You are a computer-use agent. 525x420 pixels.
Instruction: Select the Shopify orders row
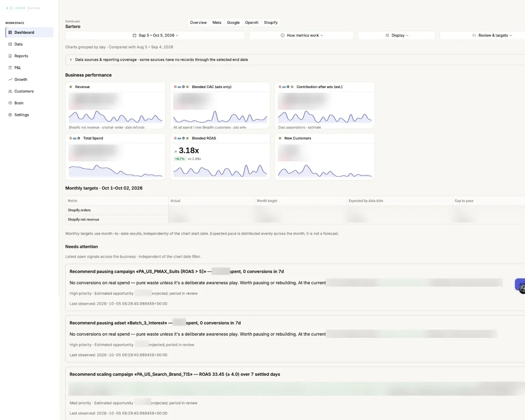[295, 210]
